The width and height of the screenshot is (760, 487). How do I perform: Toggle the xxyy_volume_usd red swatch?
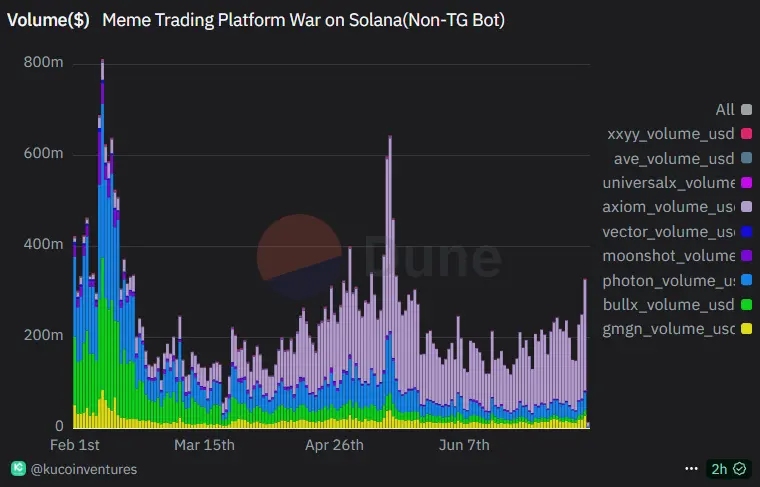[746, 134]
